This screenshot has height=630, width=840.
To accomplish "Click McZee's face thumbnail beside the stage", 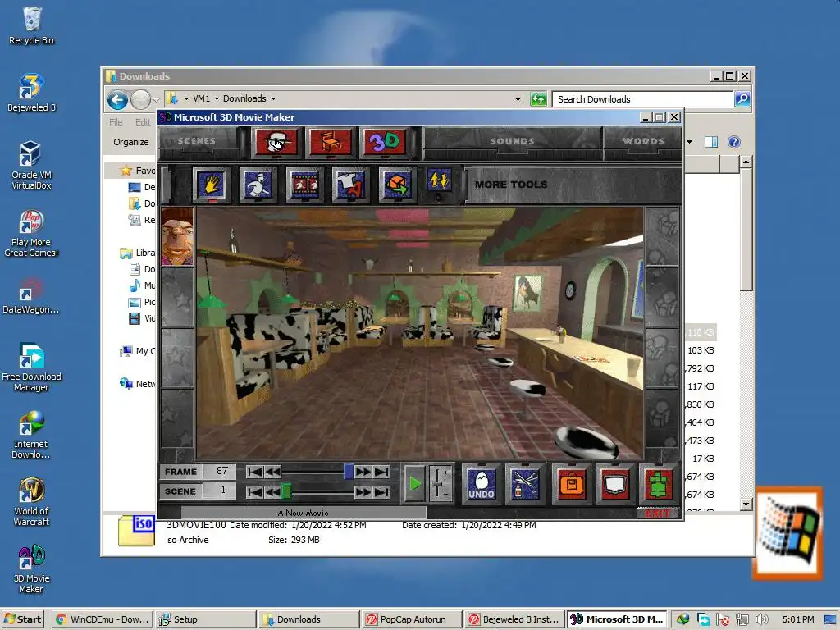I will (x=177, y=236).
